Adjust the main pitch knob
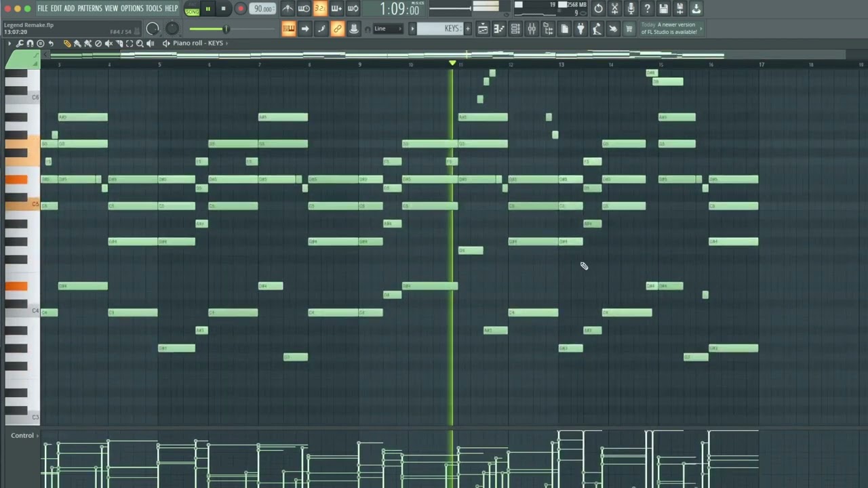 [172, 28]
